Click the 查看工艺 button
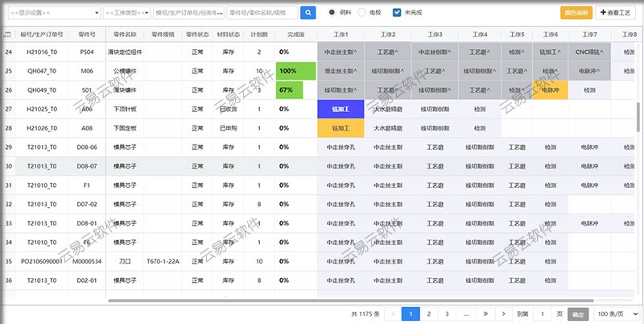 (615, 13)
